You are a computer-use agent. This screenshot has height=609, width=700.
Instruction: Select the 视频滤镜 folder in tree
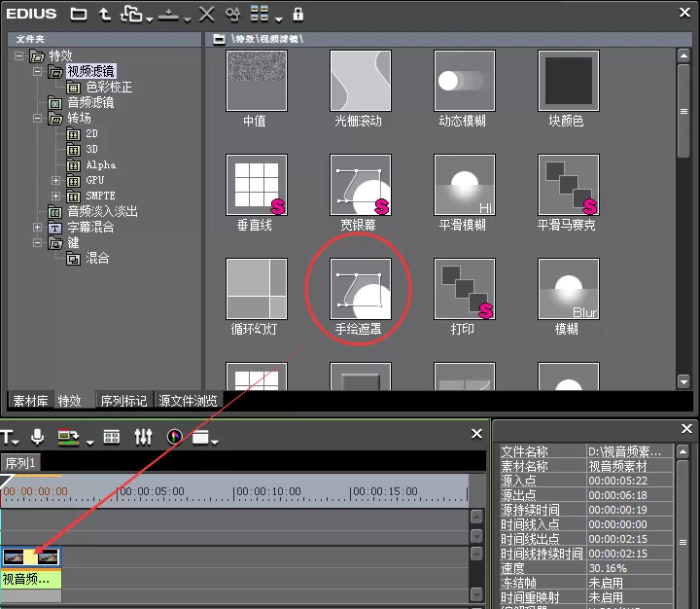coord(90,71)
